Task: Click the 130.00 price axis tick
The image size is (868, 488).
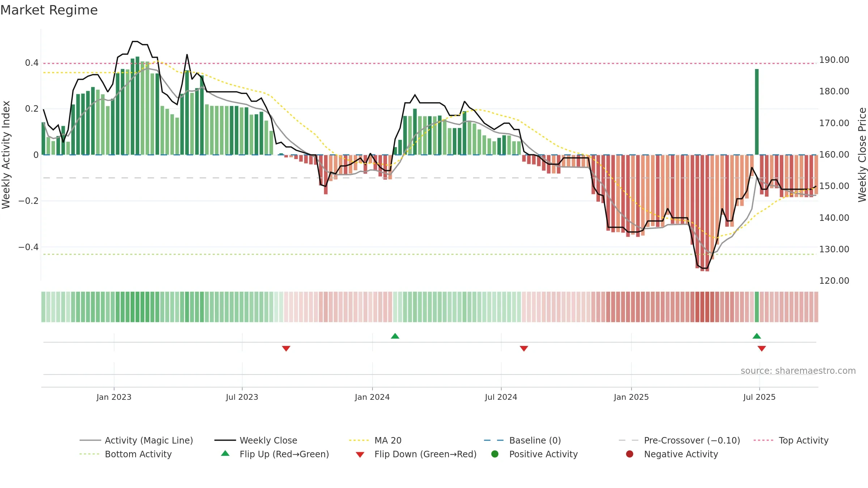Action: coord(834,249)
